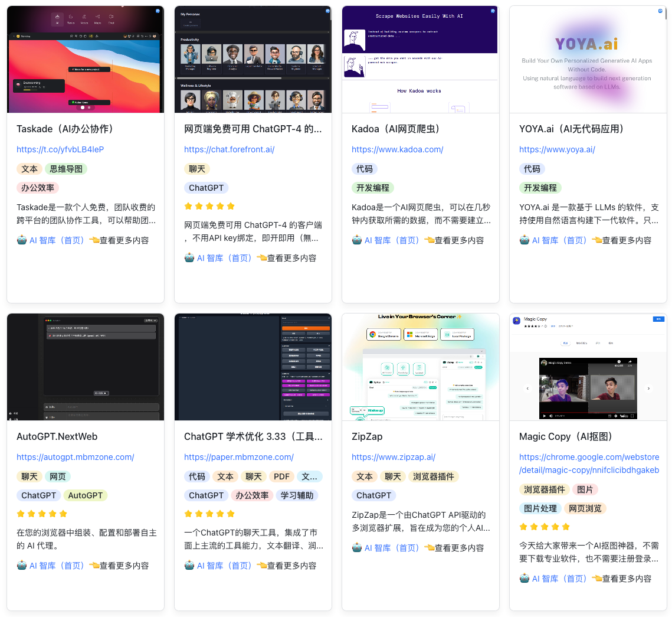Click the robot icon in the Taskade card
This screenshot has height=617, width=672.
coord(22,240)
